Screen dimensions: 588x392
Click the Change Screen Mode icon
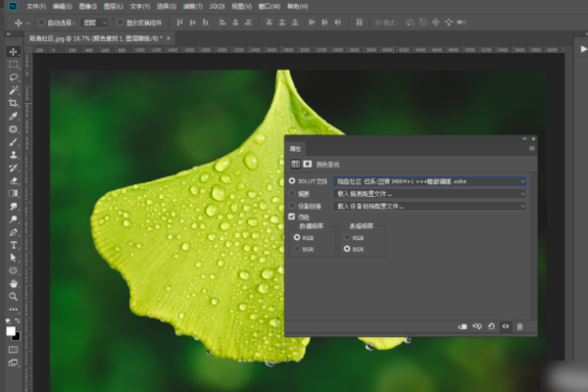pyautogui.click(x=13, y=363)
